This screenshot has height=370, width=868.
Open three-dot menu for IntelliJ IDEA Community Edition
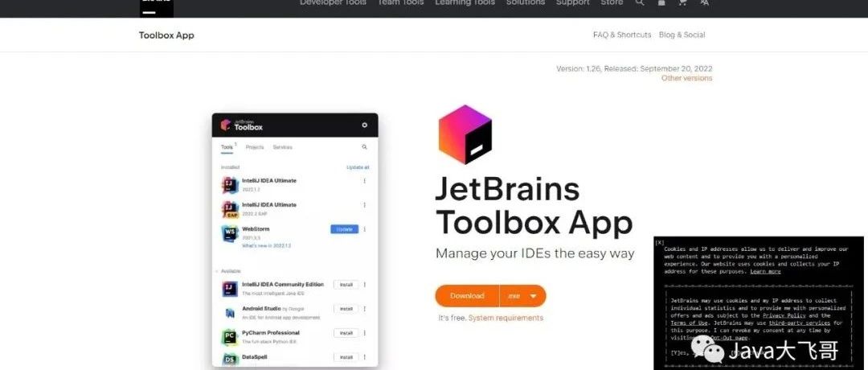click(364, 285)
